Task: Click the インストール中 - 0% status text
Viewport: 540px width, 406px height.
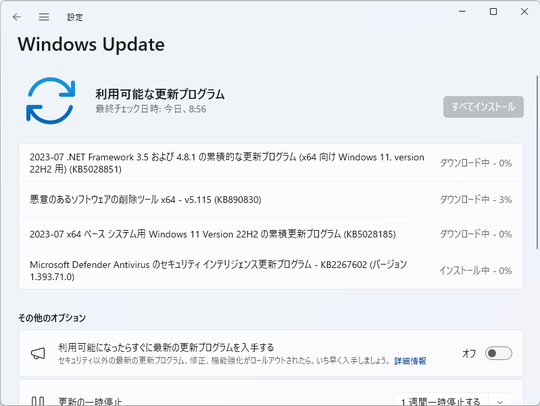Action: 475,271
